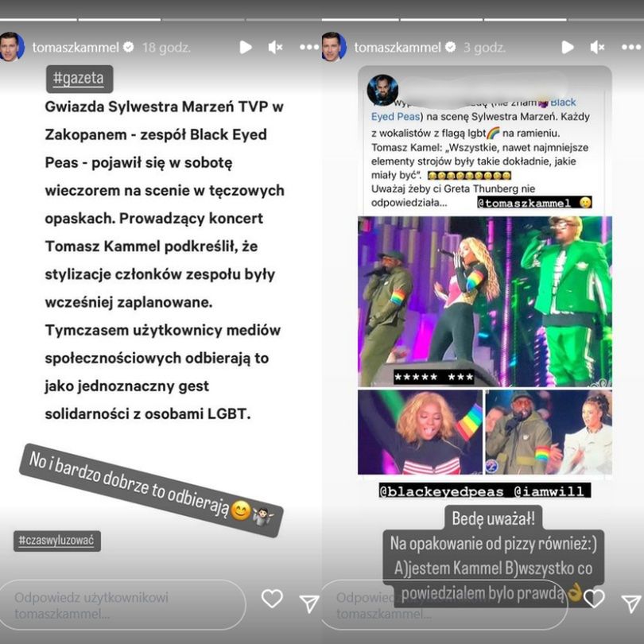Tap the @tomaszkammel mention tag

coord(534,203)
